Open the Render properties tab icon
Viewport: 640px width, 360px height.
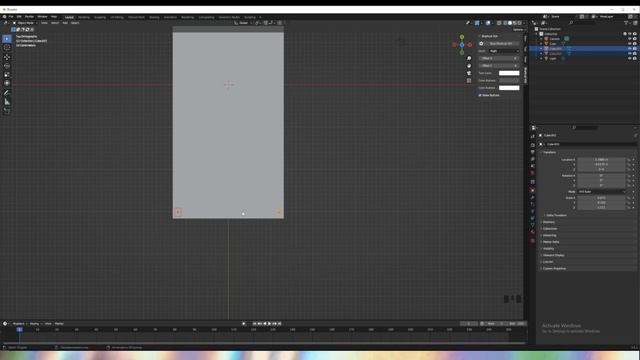tap(533, 145)
